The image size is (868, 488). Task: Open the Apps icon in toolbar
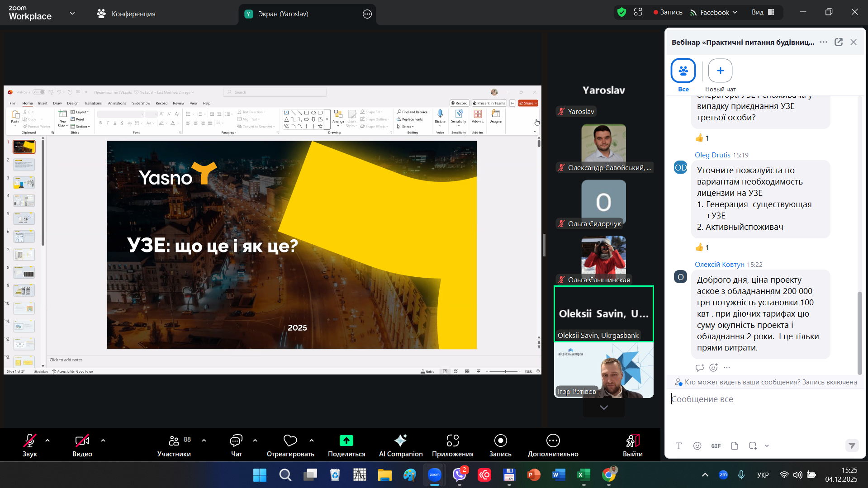(x=452, y=441)
